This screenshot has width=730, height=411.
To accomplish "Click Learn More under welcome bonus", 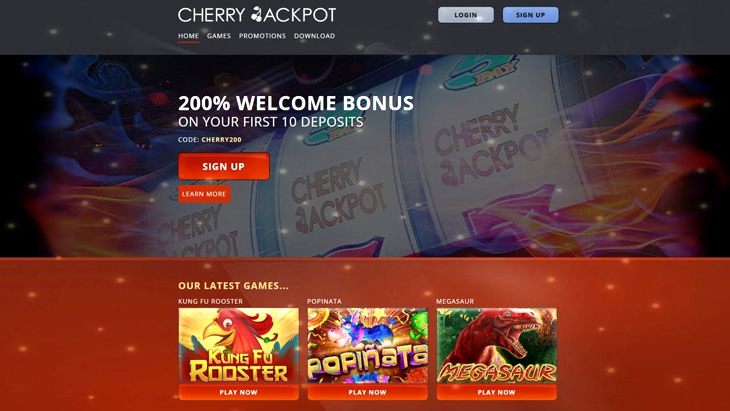I will point(204,194).
